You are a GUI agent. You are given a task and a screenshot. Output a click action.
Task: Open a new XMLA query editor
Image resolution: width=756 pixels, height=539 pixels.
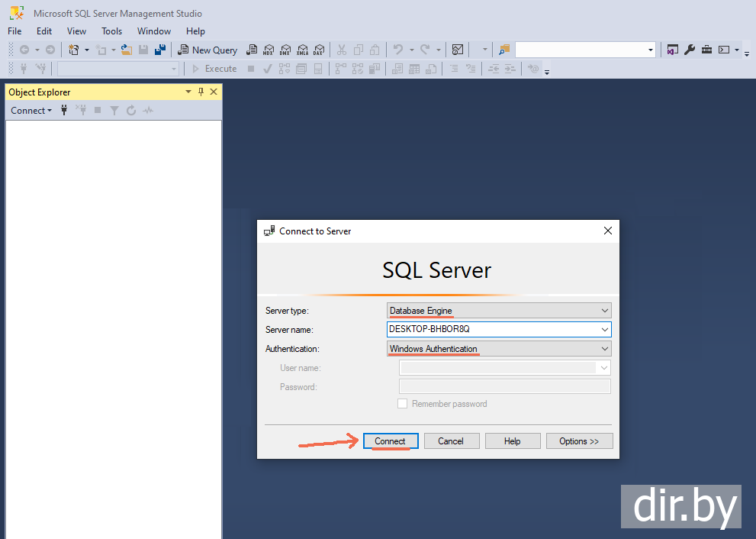coord(302,50)
